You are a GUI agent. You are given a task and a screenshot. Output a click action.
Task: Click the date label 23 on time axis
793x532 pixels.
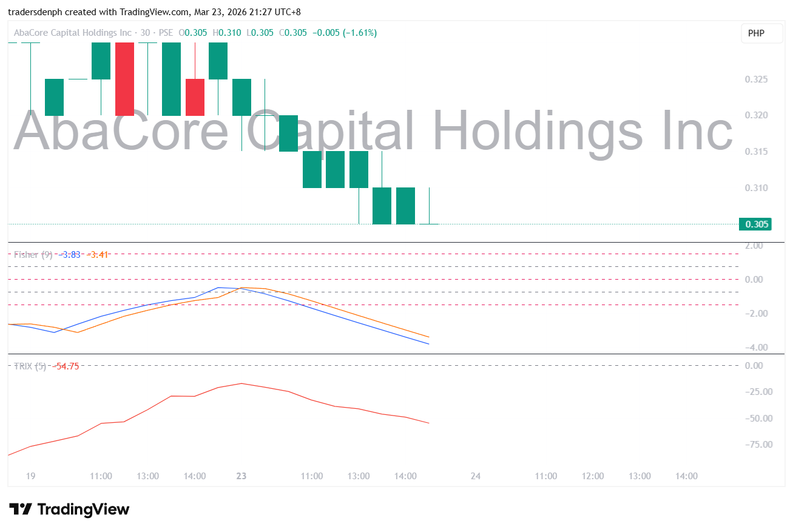pyautogui.click(x=241, y=476)
